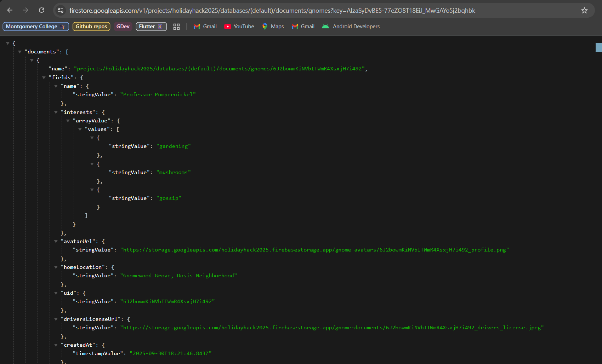Click the "createdAt" key label
Viewport: 602px width, 364px height.
(78, 345)
